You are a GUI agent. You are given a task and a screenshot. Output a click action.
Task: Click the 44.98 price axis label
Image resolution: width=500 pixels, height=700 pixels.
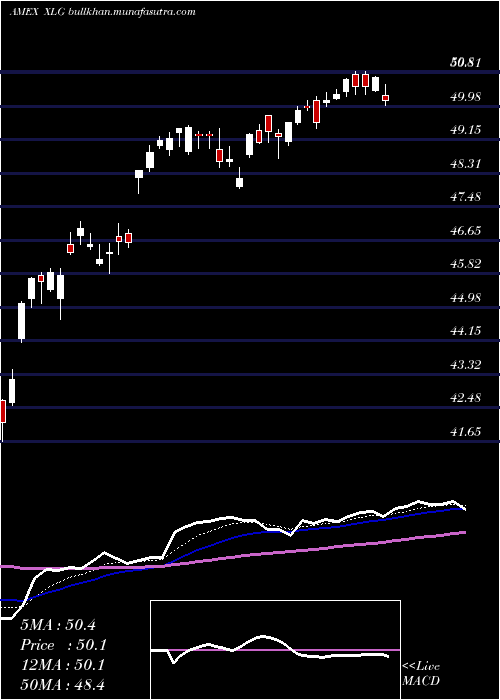466,298
